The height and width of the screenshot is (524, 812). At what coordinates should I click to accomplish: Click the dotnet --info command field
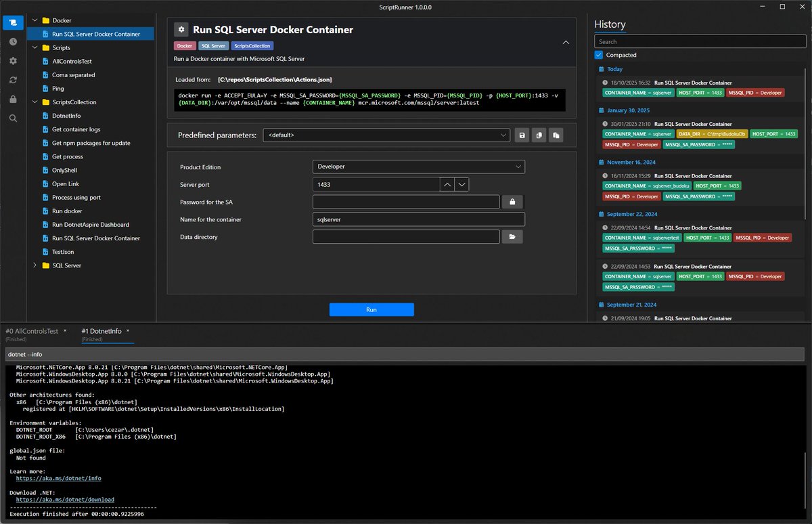[405, 354]
